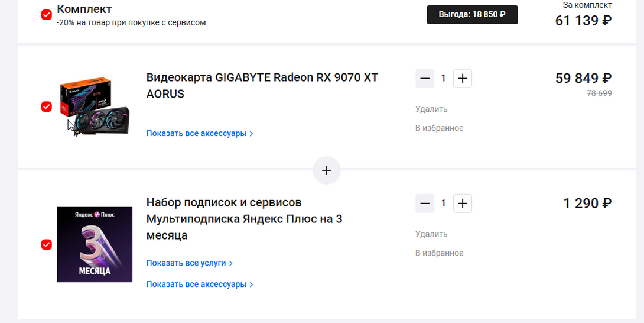Select the bundle price 61 139 ₽
644x323 pixels.
pyautogui.click(x=583, y=20)
